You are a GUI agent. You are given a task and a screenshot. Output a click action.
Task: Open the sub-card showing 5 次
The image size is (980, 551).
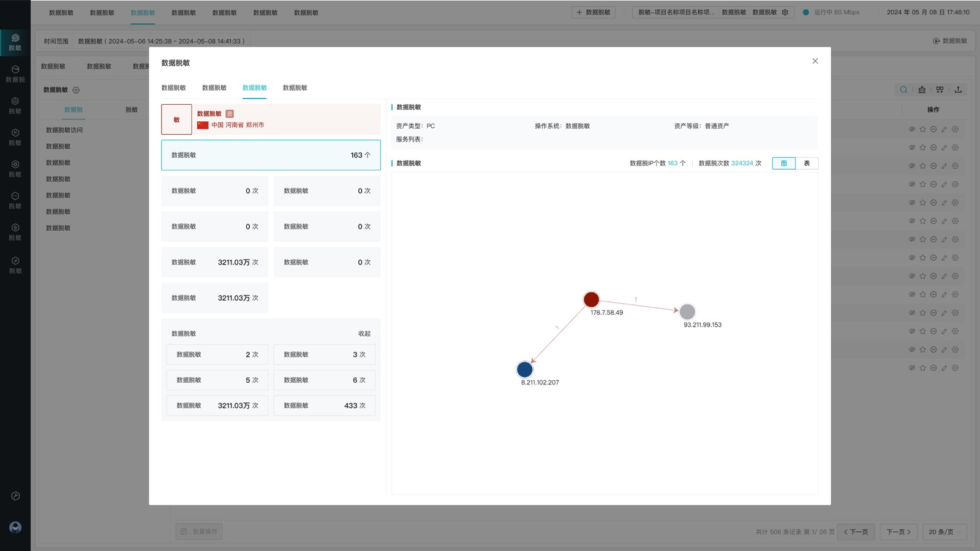217,380
